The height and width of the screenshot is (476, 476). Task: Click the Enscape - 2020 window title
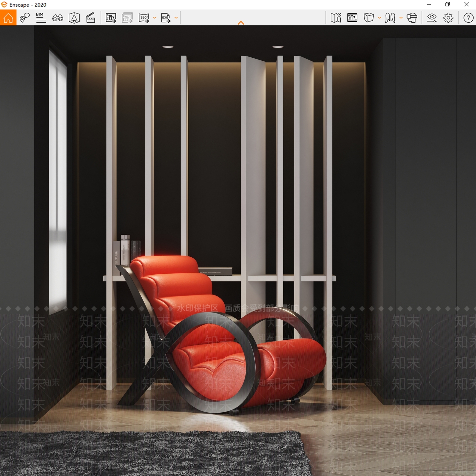tap(28, 5)
